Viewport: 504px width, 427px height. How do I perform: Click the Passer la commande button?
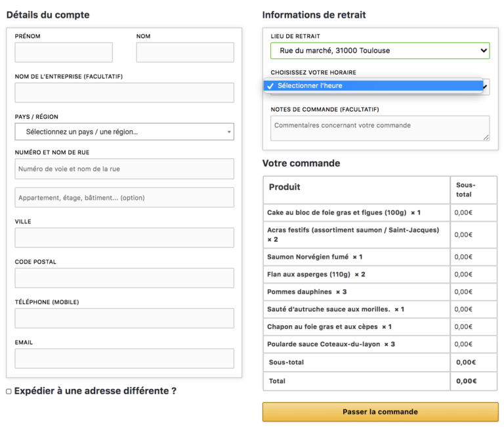point(380,412)
